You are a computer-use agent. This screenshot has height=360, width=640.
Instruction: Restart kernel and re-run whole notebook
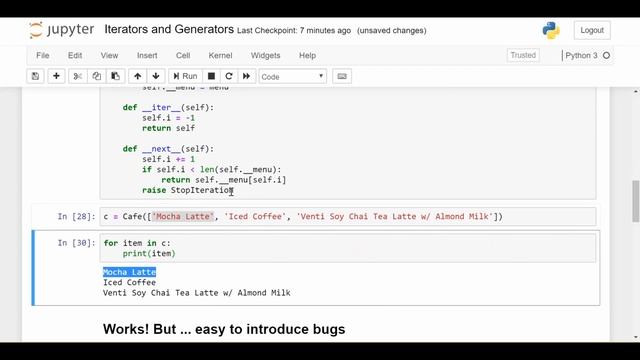tap(247, 76)
